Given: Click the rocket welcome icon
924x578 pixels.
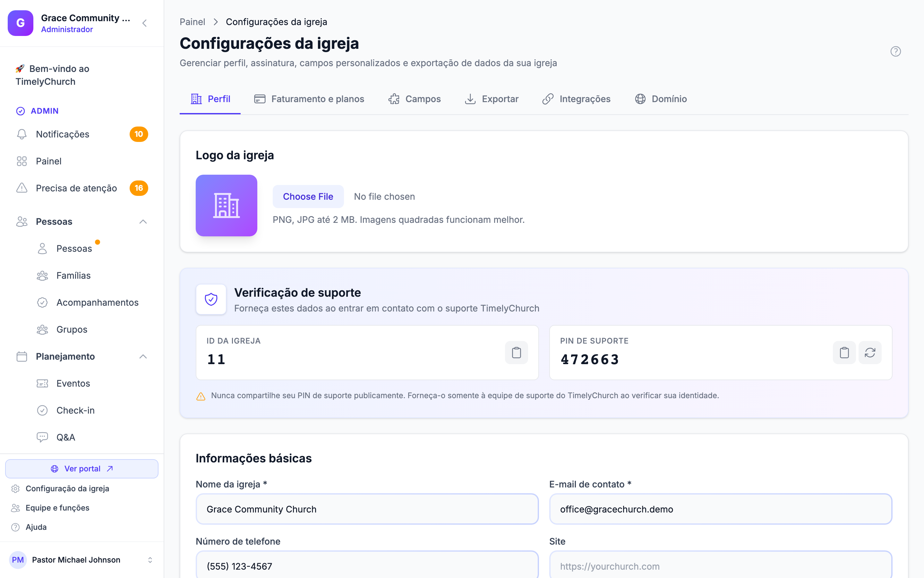Looking at the screenshot, I should point(20,69).
